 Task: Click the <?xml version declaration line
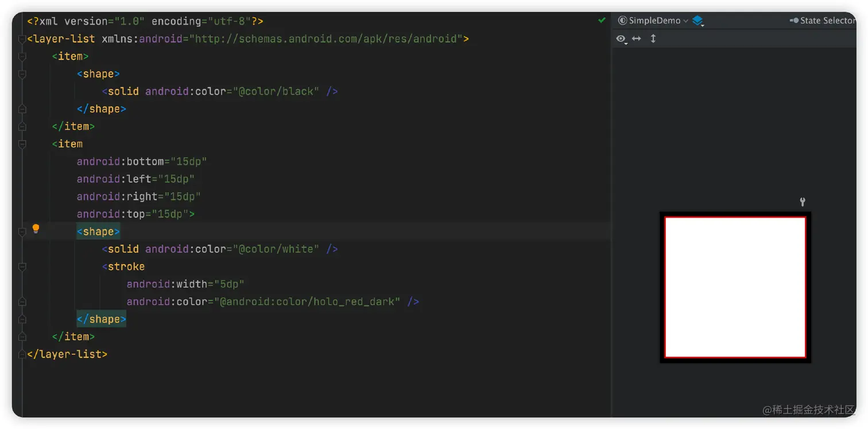point(145,21)
